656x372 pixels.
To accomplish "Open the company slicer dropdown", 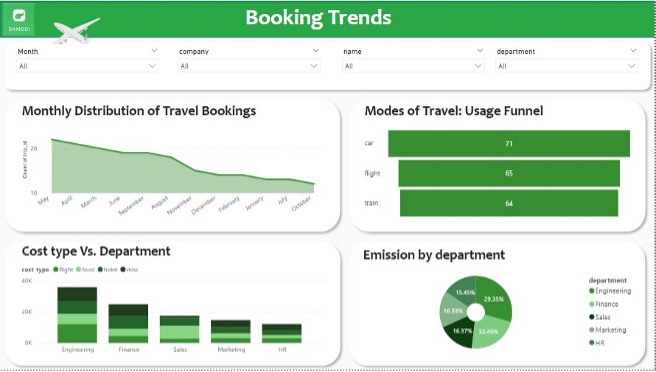I will coord(249,66).
